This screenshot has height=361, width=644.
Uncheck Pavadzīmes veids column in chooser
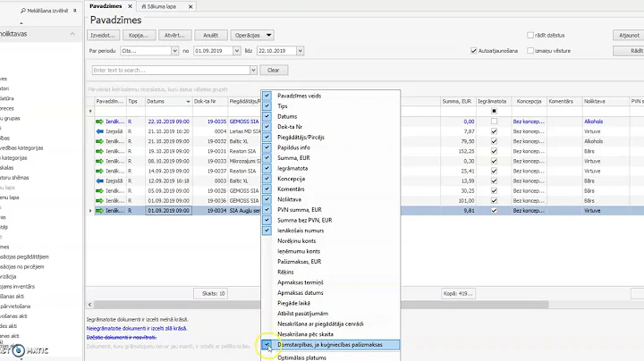click(x=267, y=96)
